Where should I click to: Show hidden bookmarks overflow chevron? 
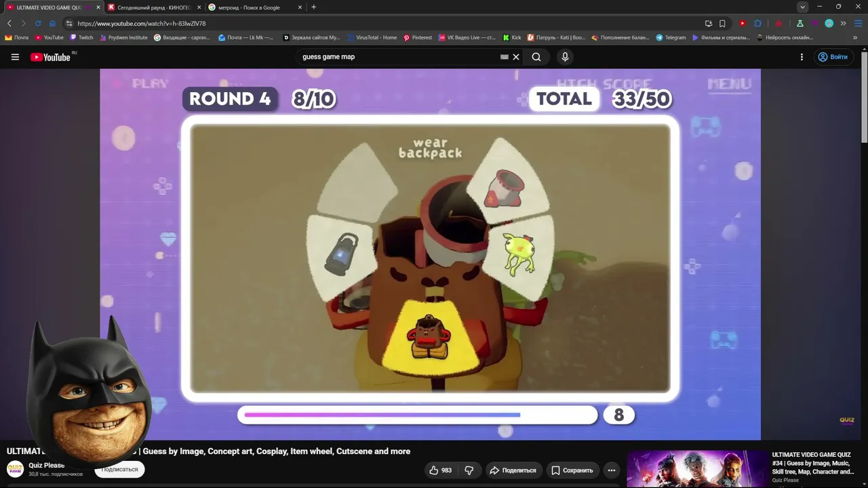pos(856,38)
